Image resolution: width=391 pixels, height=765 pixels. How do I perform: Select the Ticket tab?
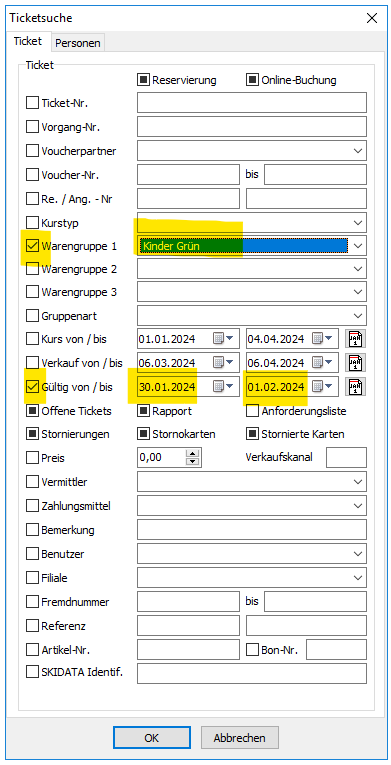coord(28,41)
